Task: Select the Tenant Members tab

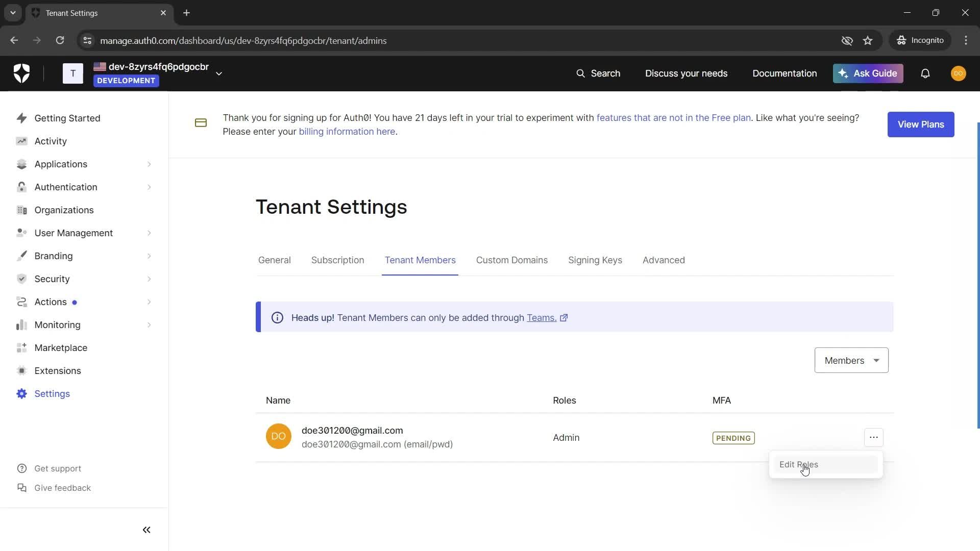Action: tap(420, 260)
